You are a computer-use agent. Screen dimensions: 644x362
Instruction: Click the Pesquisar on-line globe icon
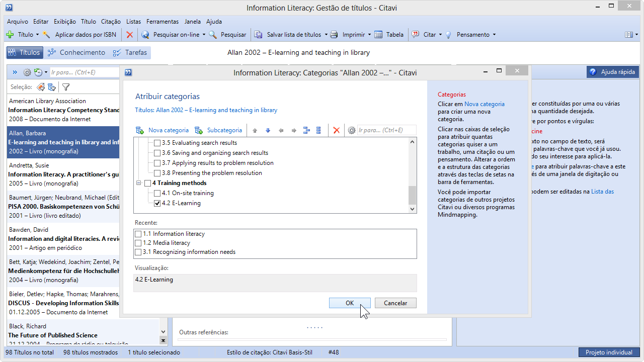click(x=145, y=35)
